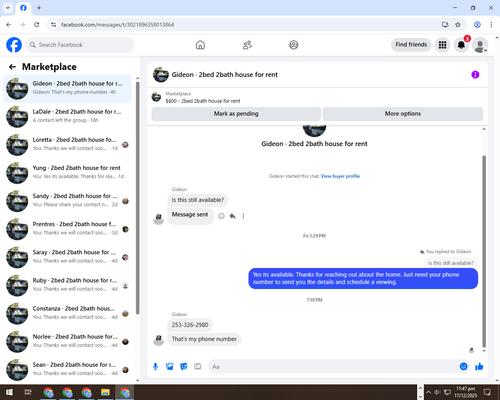Screen dimensions: 500x400
Task: Open Yung conversation in list
Action: (x=67, y=173)
